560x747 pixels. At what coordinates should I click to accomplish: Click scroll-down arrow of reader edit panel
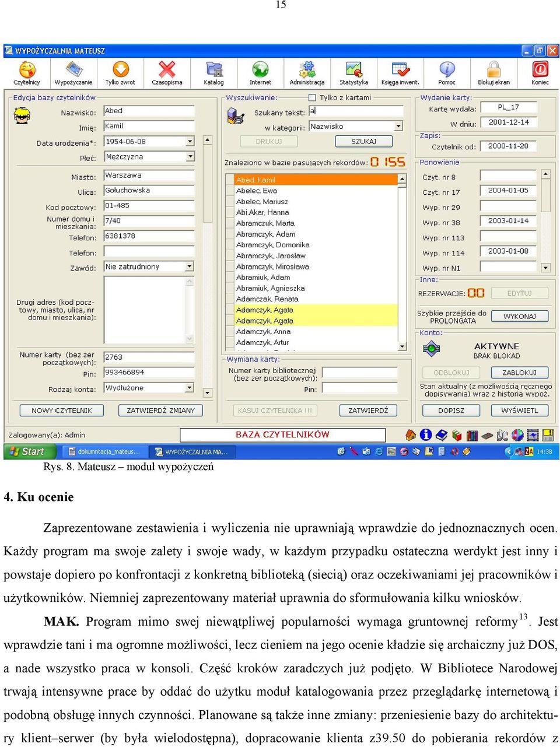tap(208, 392)
